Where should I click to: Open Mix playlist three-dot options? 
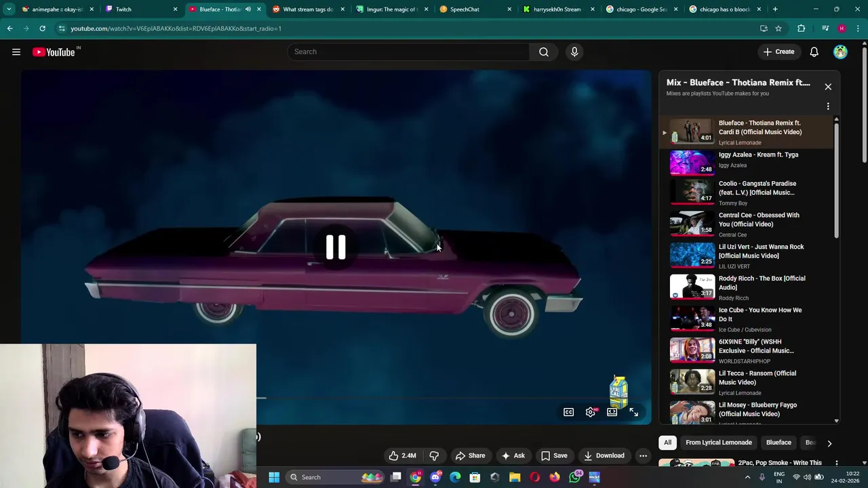point(828,106)
